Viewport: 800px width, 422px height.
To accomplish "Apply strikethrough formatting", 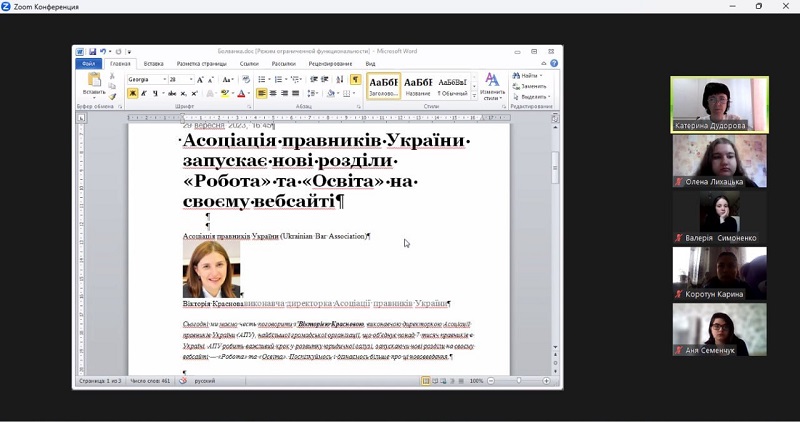I will point(171,93).
